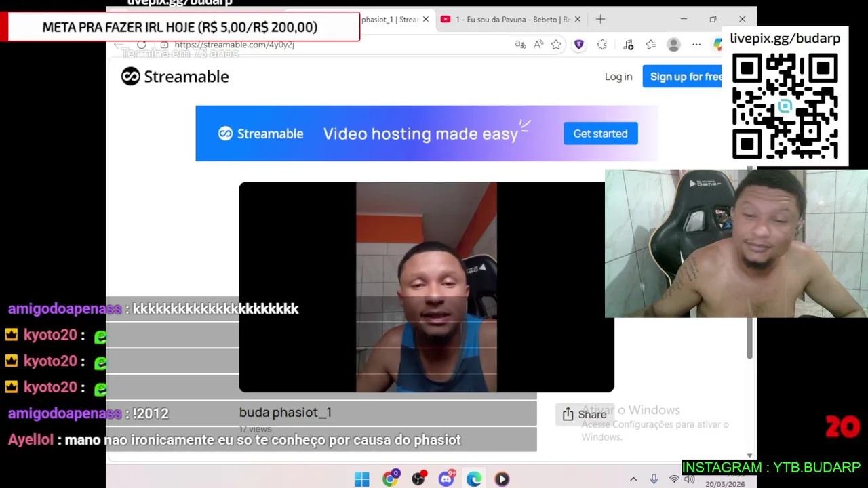Open OBS Studio from the taskbar

point(418,479)
